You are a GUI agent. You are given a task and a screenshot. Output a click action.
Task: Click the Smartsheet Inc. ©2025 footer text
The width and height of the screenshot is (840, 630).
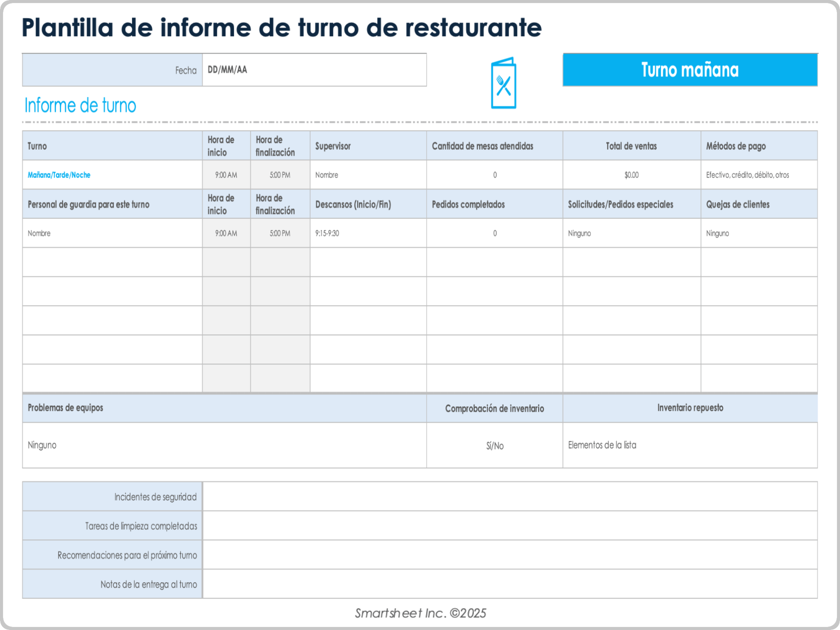click(x=420, y=613)
